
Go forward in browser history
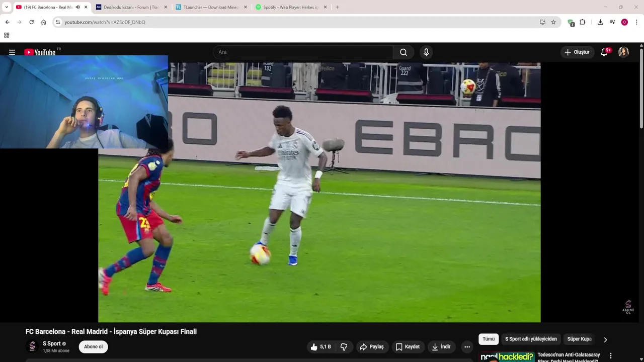click(19, 22)
